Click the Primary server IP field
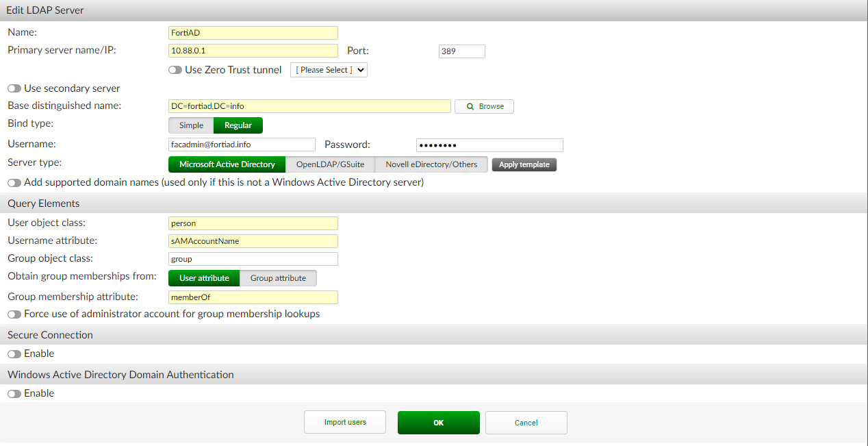This screenshot has height=446, width=868. point(253,51)
